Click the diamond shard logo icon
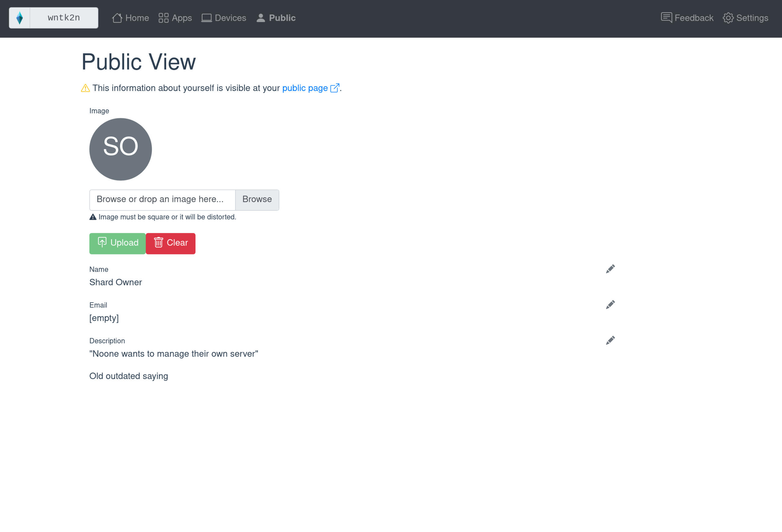 (x=20, y=18)
